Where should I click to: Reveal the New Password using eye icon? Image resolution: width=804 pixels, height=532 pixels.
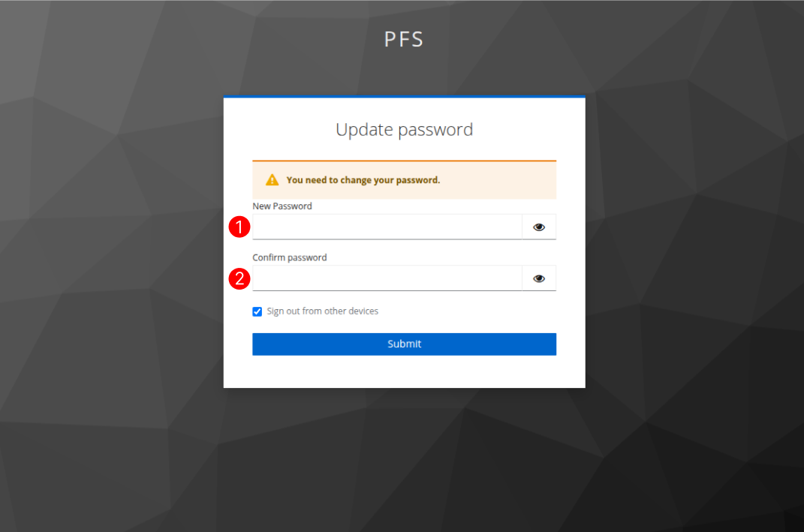[539, 227]
